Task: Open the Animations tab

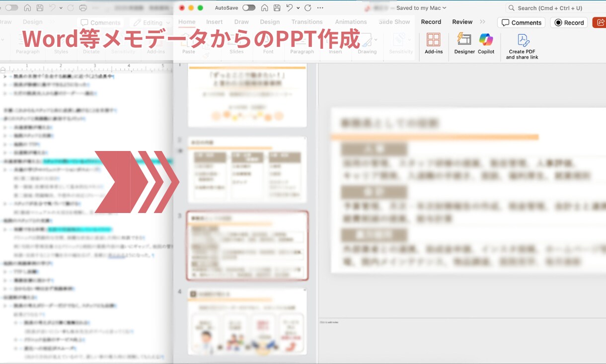Action: (351, 22)
